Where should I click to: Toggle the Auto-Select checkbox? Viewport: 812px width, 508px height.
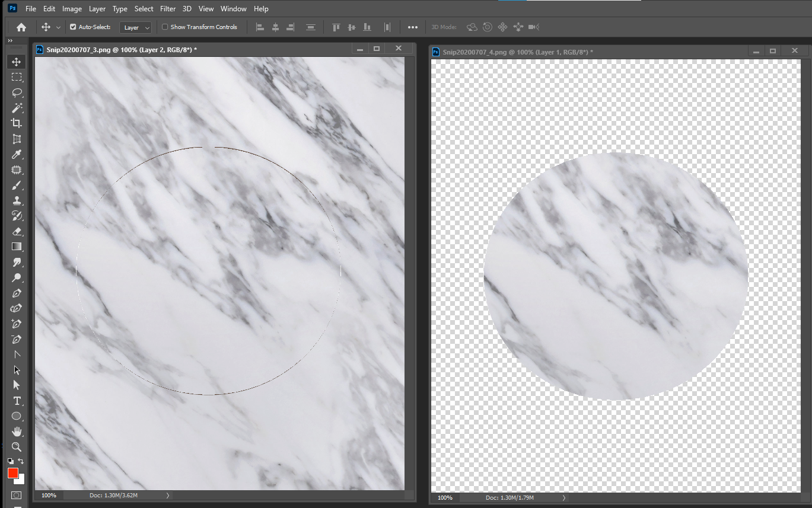click(x=72, y=27)
